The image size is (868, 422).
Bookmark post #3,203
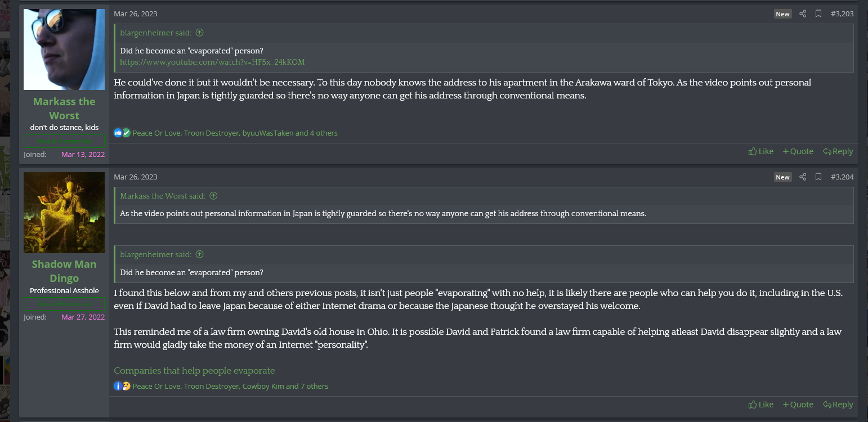tap(818, 14)
